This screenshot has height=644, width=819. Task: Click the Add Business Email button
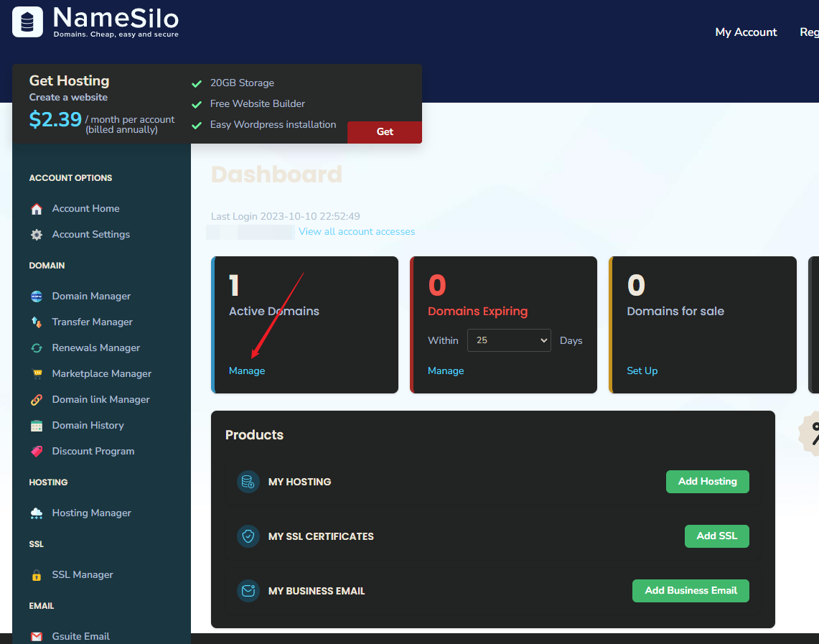(x=691, y=591)
